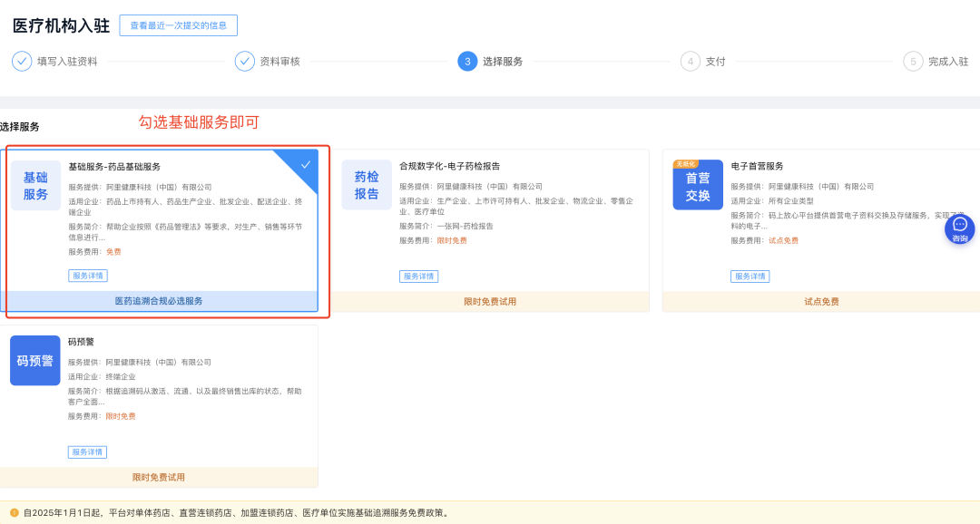Screen dimensions: 980x524
Task: Click the 药检报告 service icon
Action: (x=367, y=186)
